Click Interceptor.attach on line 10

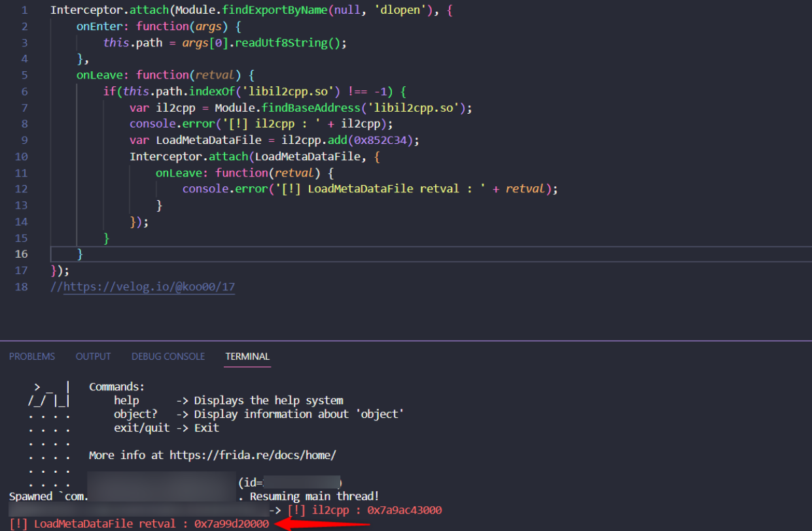point(189,156)
